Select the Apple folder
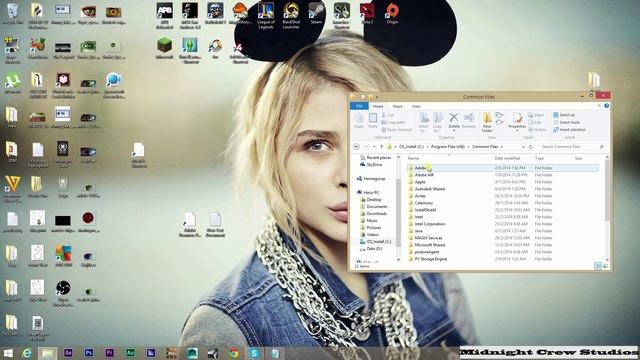Screen dimensions: 640x360 tap(420, 182)
